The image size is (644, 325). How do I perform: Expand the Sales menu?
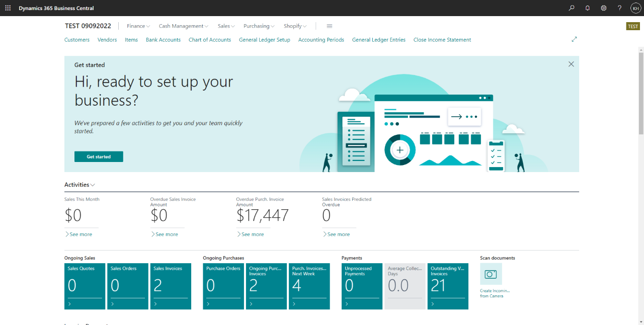click(x=226, y=26)
